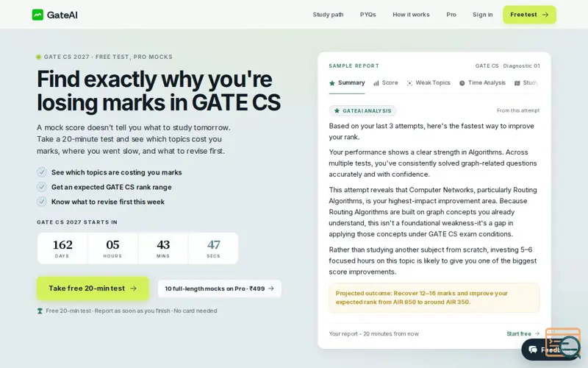The image size is (588, 368).
Task: Click the bar chart icon beside Score
Action: point(376,83)
